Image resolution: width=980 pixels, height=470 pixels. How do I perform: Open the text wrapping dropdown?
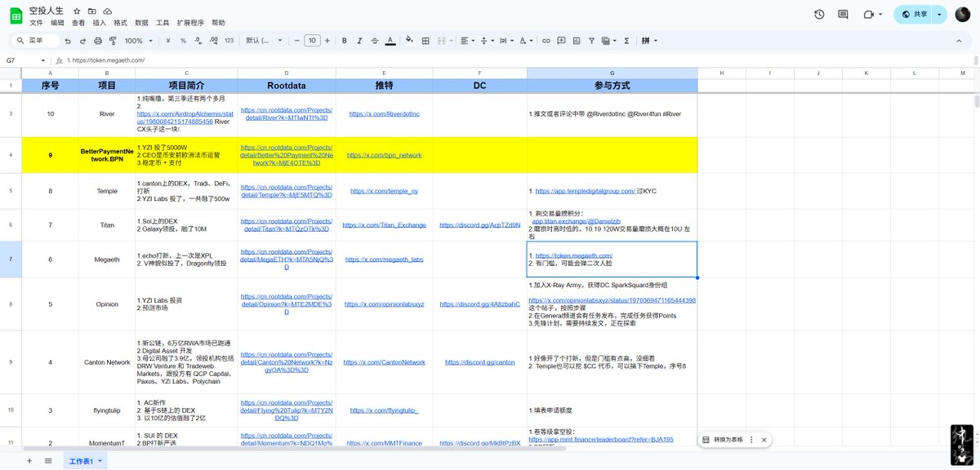click(x=506, y=40)
